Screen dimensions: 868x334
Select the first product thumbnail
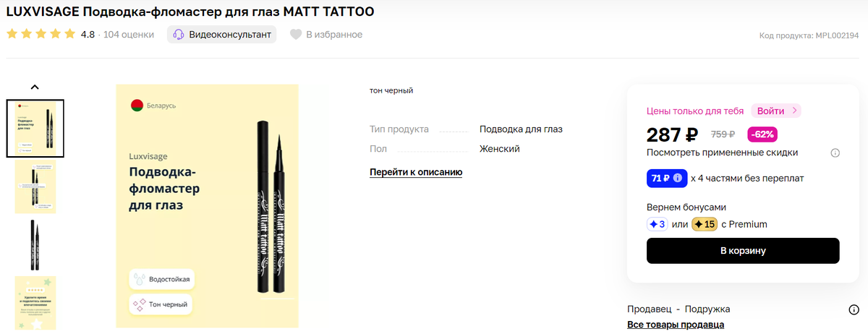coord(35,129)
